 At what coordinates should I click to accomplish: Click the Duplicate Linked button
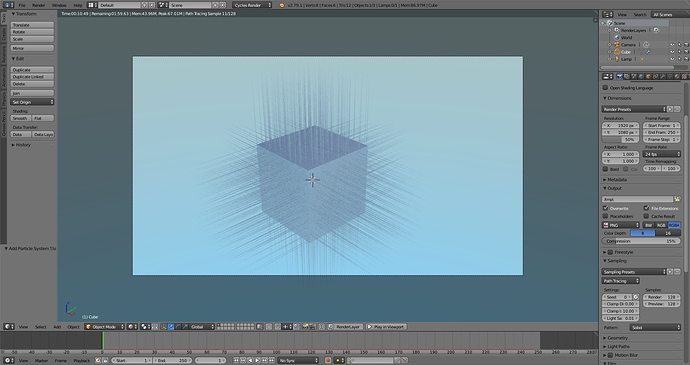click(33, 77)
